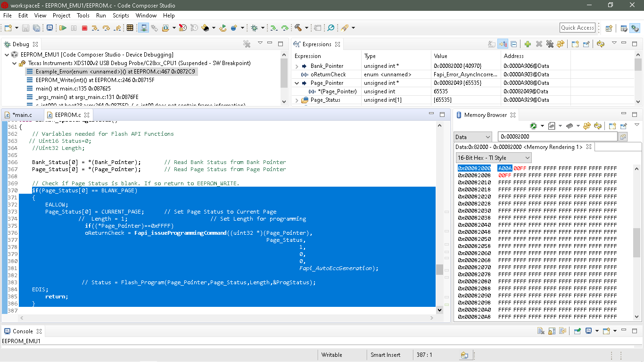644x362 pixels.
Task: Open the 16-Bit Hex - TI Style dropdown
Action: click(493, 158)
